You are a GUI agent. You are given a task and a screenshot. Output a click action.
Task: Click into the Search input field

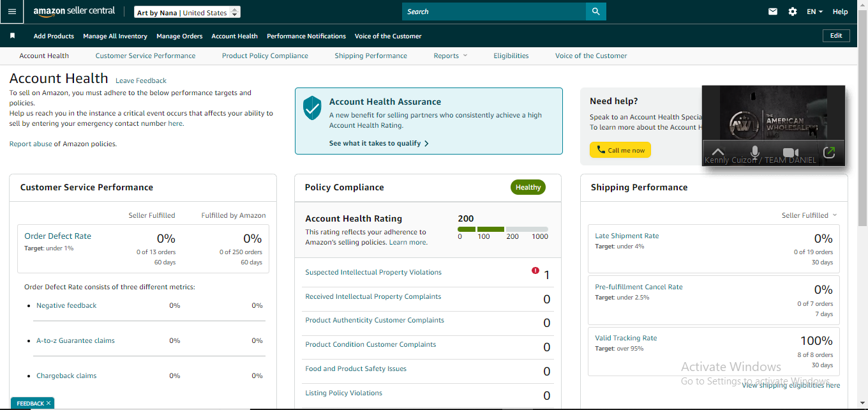point(494,11)
